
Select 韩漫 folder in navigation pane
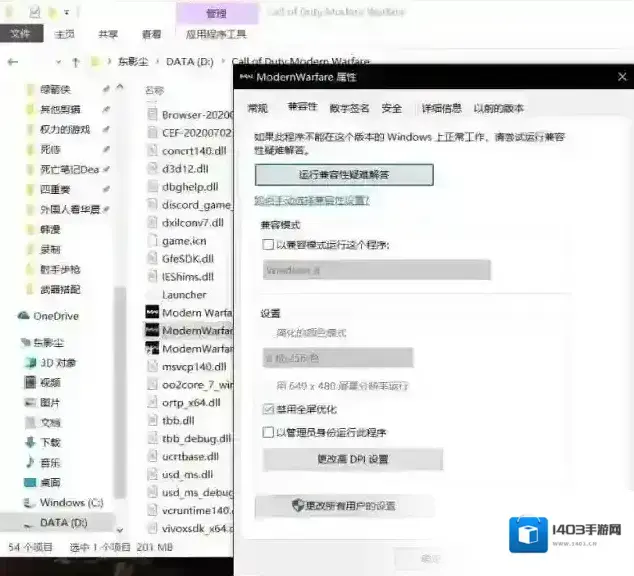(50, 229)
